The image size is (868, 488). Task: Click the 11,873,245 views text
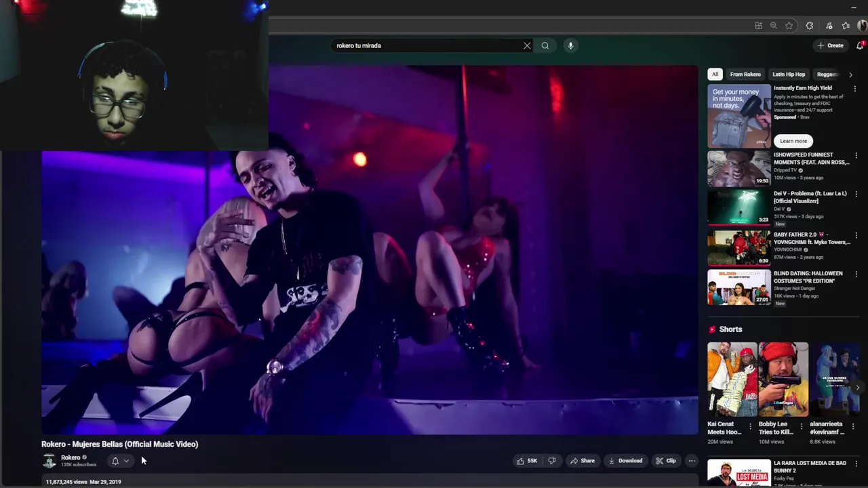tap(66, 482)
